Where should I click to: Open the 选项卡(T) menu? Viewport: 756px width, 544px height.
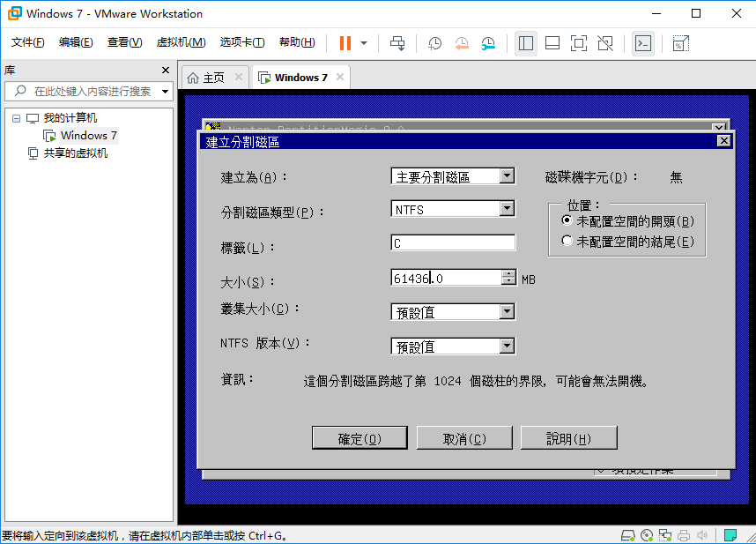click(242, 42)
